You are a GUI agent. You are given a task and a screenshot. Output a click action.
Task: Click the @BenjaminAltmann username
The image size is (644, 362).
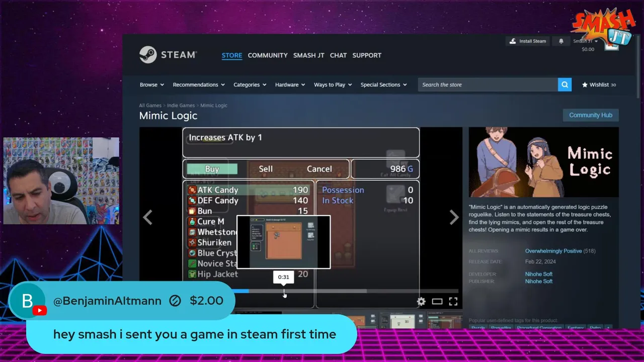[x=107, y=301]
